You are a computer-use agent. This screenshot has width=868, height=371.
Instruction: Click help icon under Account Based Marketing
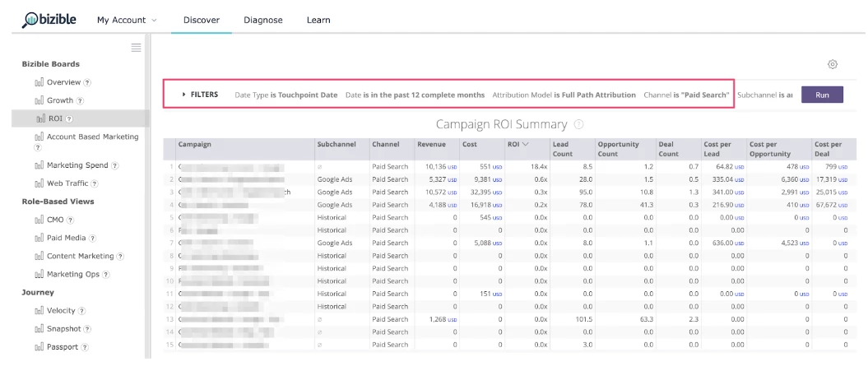coord(38,148)
